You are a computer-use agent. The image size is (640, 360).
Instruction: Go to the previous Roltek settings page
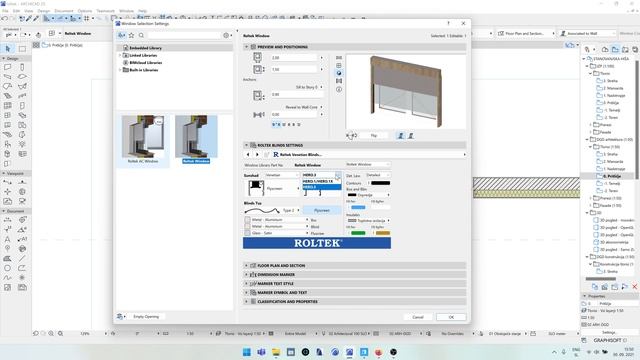click(248, 155)
